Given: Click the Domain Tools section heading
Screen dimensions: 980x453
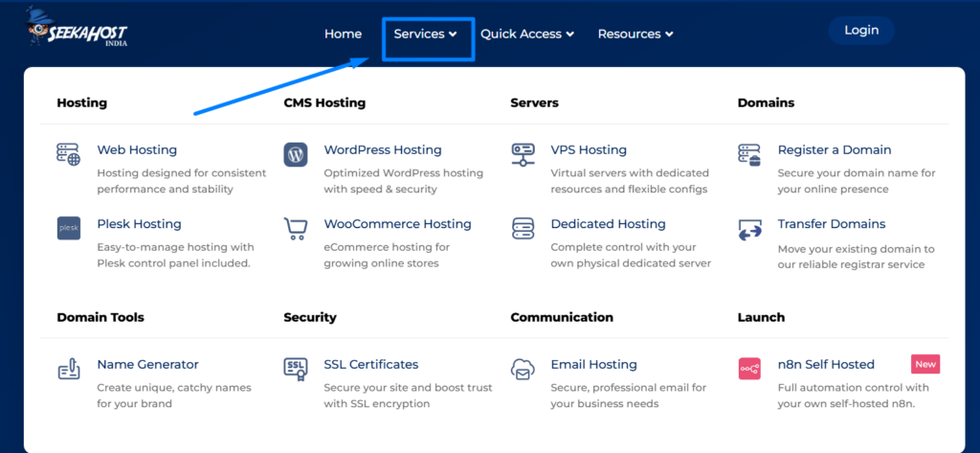Looking at the screenshot, I should (100, 317).
